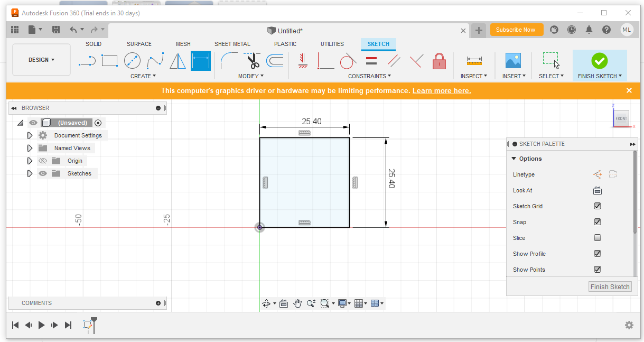This screenshot has height=342, width=644.
Task: Click the Insert image icon
Action: point(513,61)
